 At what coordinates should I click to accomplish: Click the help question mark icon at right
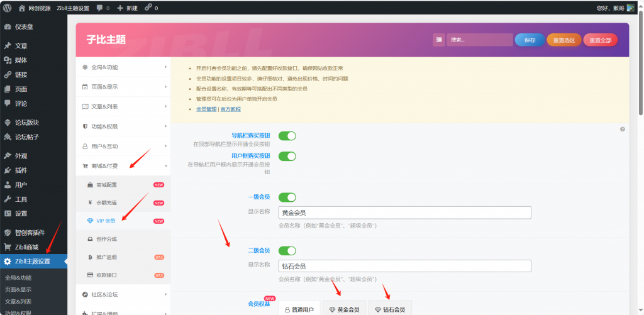(x=622, y=129)
